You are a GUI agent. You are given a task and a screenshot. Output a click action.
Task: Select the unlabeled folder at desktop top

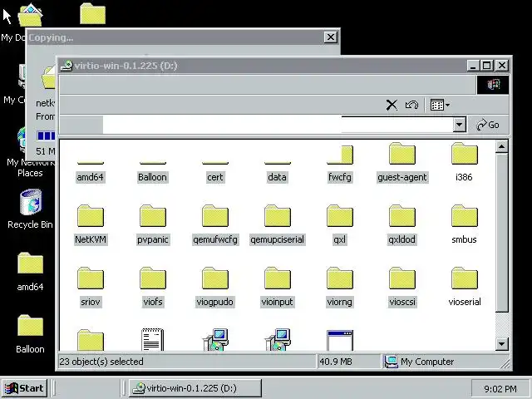coord(92,14)
